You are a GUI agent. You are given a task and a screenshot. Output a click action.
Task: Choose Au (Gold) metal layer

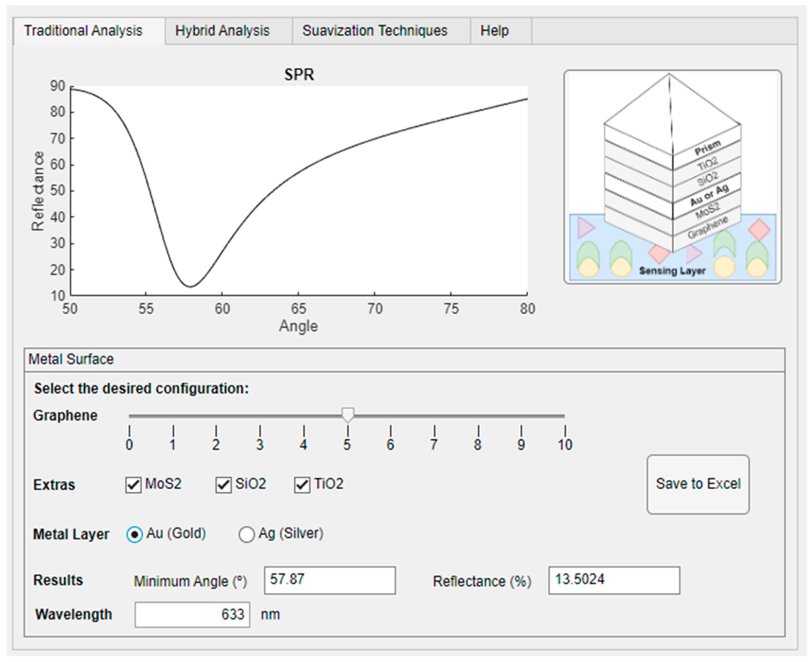coord(134,534)
